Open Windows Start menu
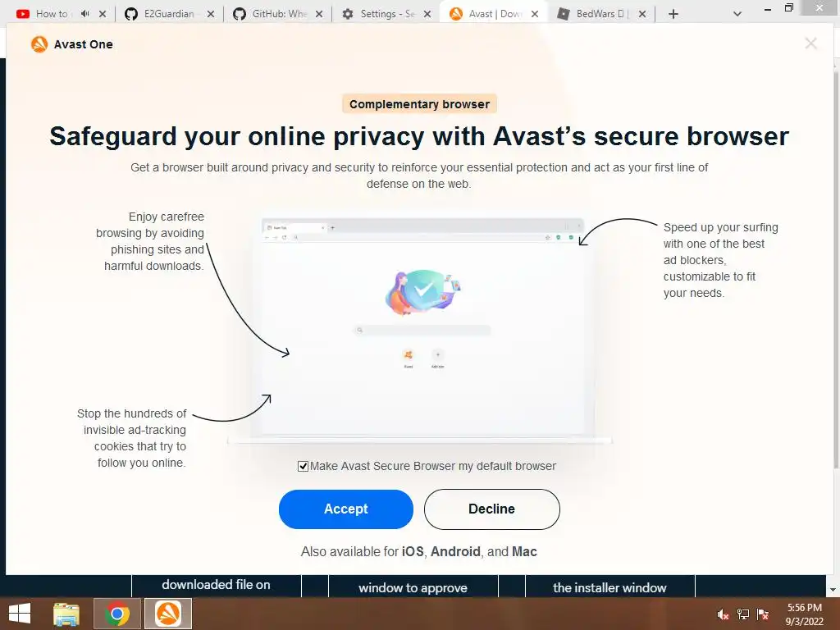 point(20,614)
